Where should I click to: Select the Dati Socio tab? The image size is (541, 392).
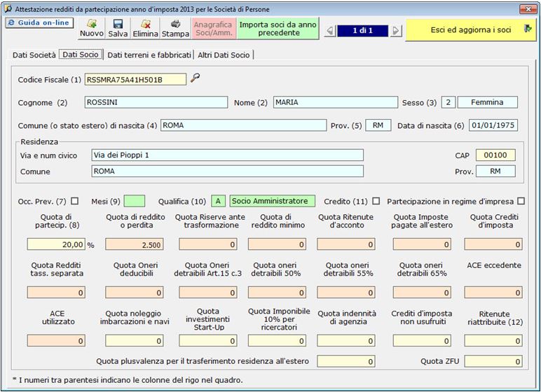point(81,55)
